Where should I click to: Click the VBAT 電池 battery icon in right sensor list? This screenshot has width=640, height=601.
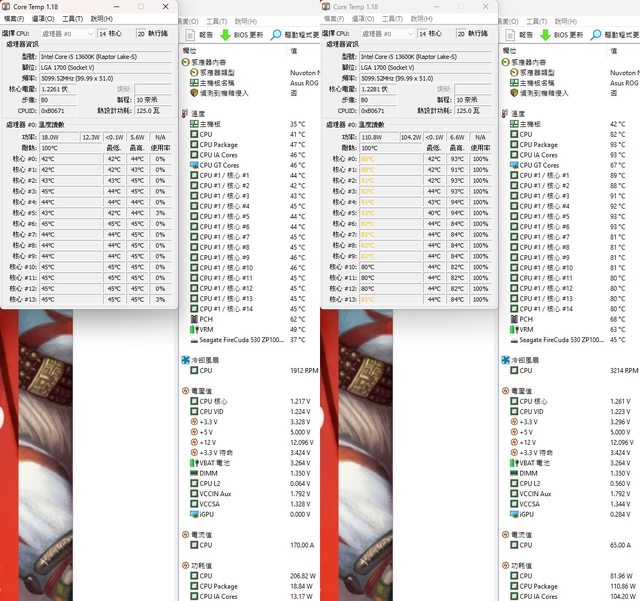(x=514, y=463)
